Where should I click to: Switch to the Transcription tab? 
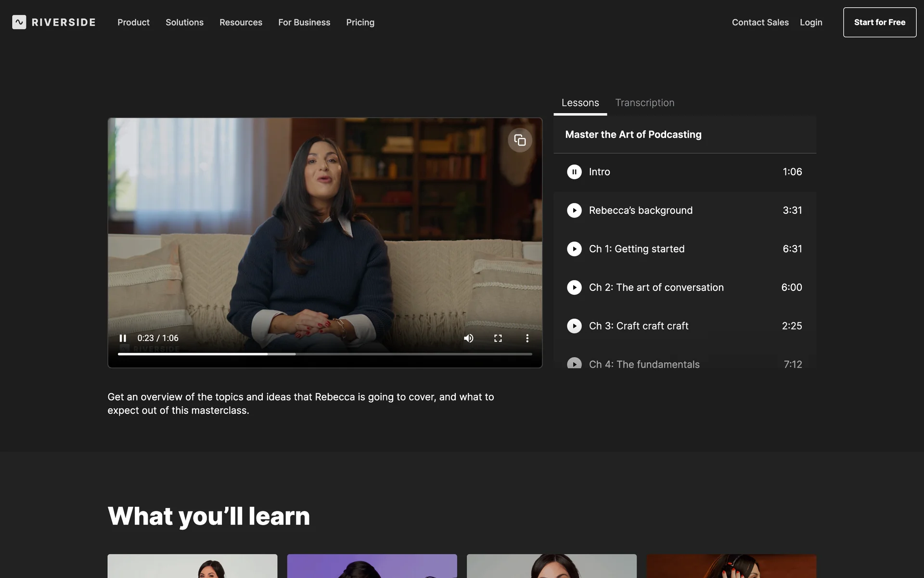pyautogui.click(x=644, y=103)
